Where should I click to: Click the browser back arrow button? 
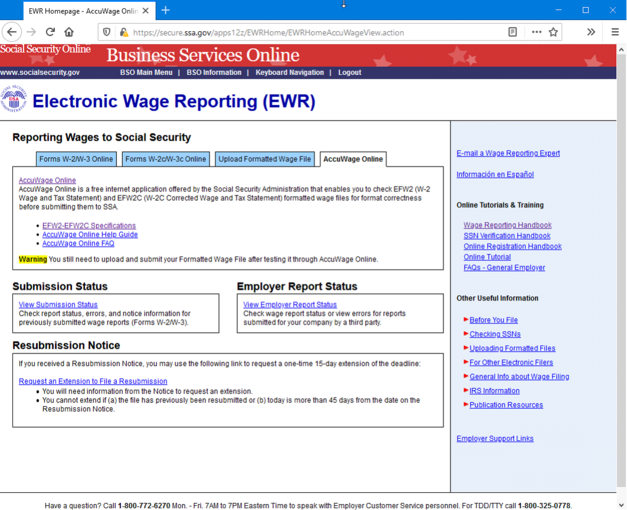tap(13, 32)
